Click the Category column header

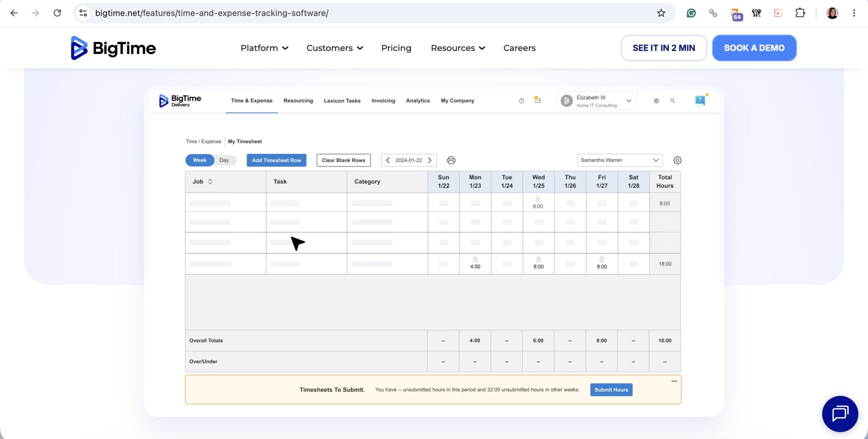coord(387,182)
